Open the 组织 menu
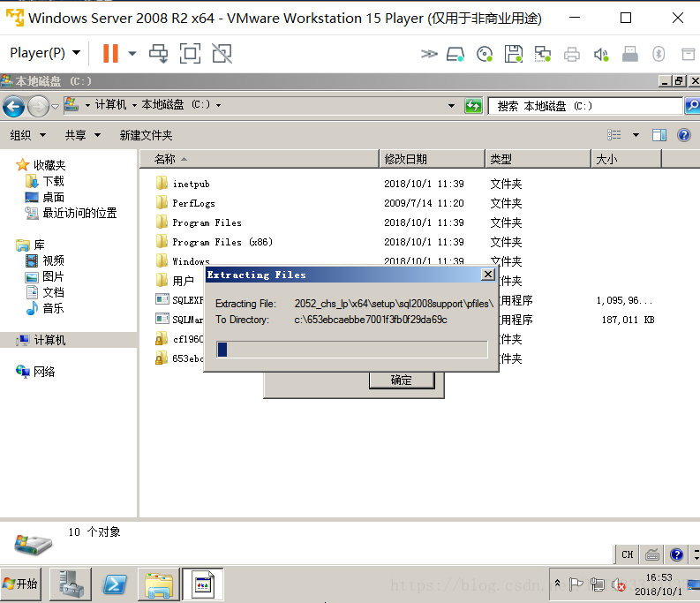 (x=27, y=135)
